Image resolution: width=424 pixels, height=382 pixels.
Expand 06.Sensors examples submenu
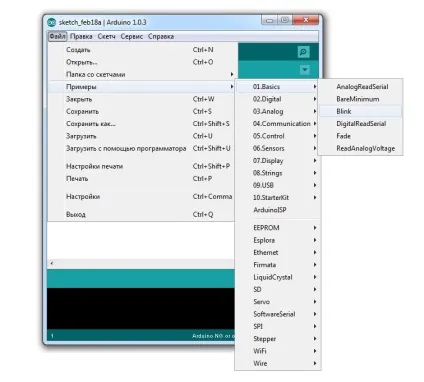[x=277, y=148]
